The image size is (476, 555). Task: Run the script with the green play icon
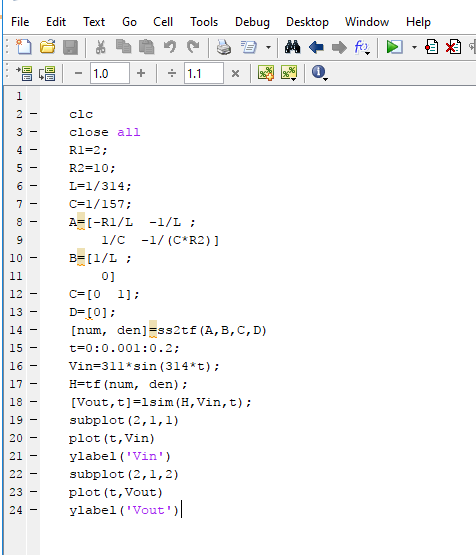394,47
